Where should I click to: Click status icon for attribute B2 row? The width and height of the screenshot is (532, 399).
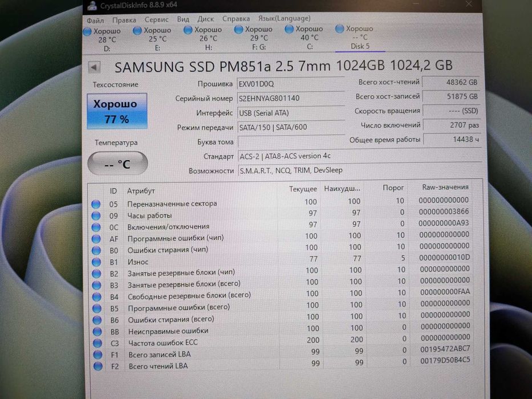[x=97, y=274]
